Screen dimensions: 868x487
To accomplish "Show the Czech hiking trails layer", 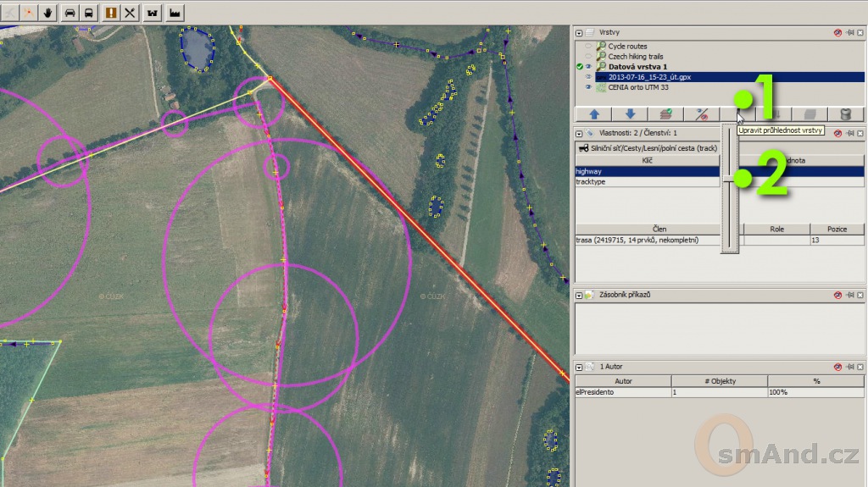I will click(588, 57).
